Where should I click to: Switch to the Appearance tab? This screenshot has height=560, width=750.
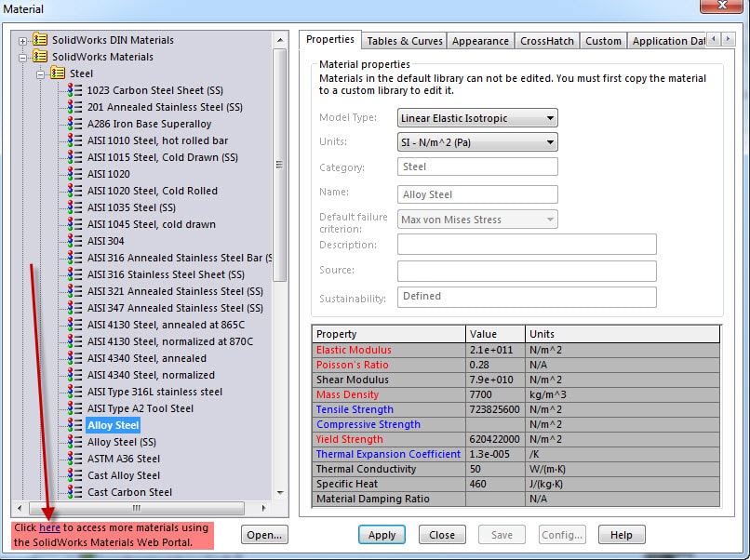pyautogui.click(x=480, y=41)
